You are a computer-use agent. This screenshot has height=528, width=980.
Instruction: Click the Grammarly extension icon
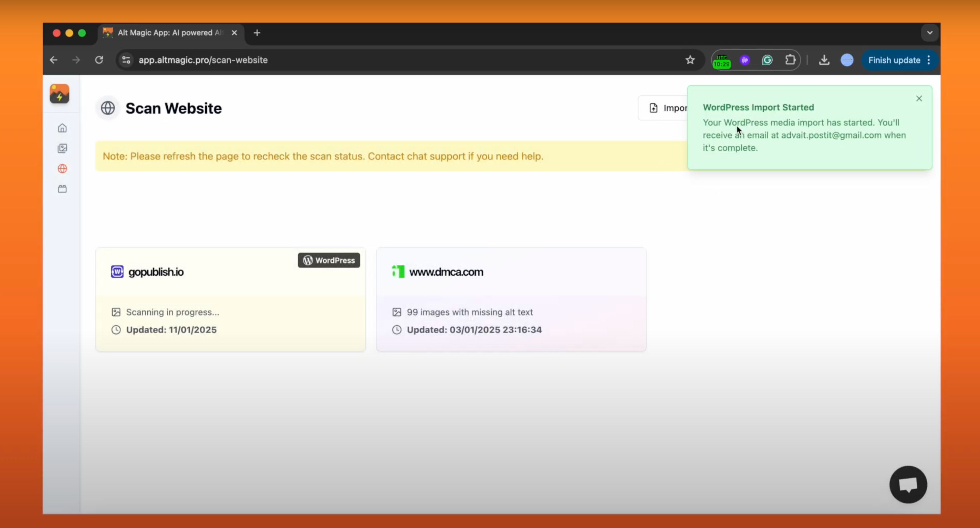click(767, 60)
